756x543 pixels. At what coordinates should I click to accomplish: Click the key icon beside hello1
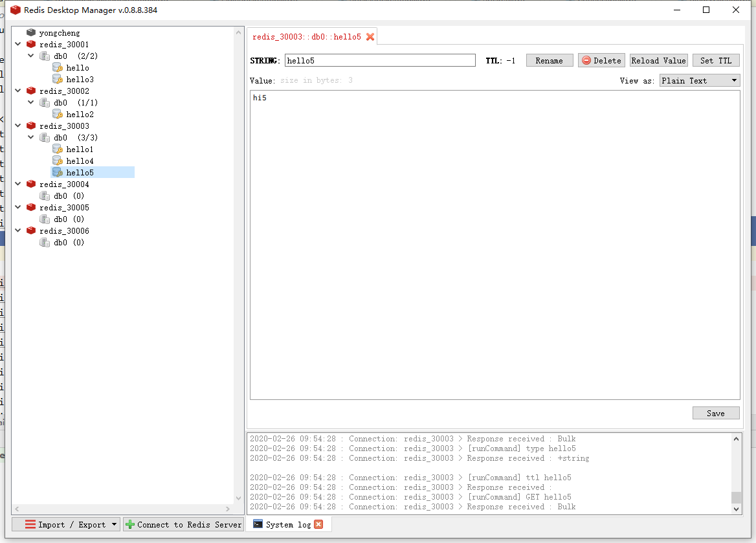58,149
